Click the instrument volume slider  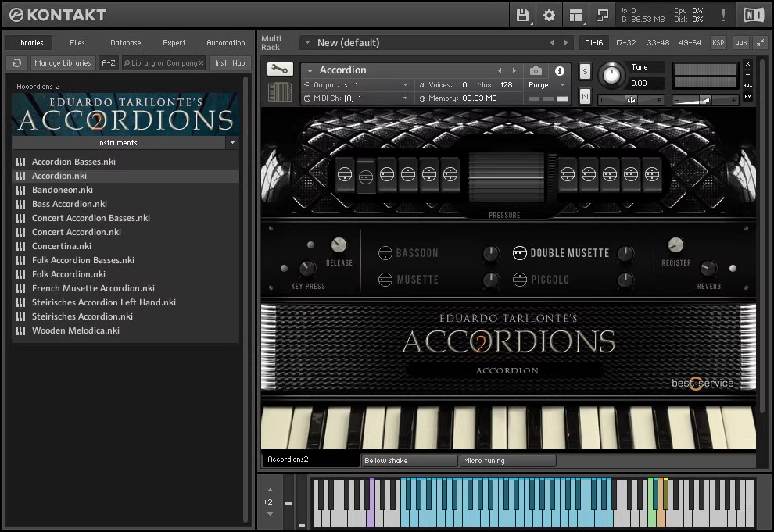(705, 99)
